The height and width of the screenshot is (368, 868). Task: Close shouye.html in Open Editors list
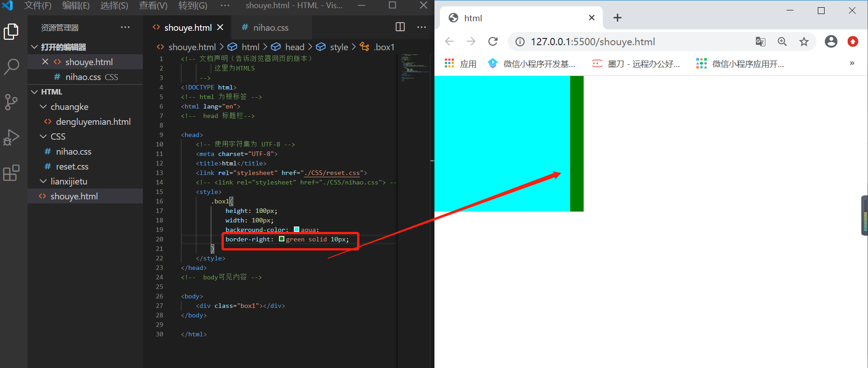pyautogui.click(x=45, y=61)
